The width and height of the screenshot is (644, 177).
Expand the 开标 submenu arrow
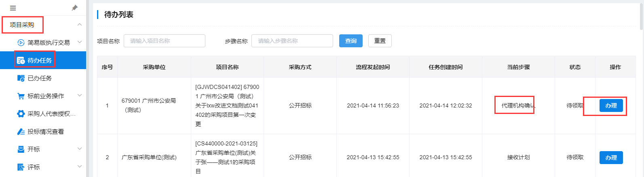(80, 149)
